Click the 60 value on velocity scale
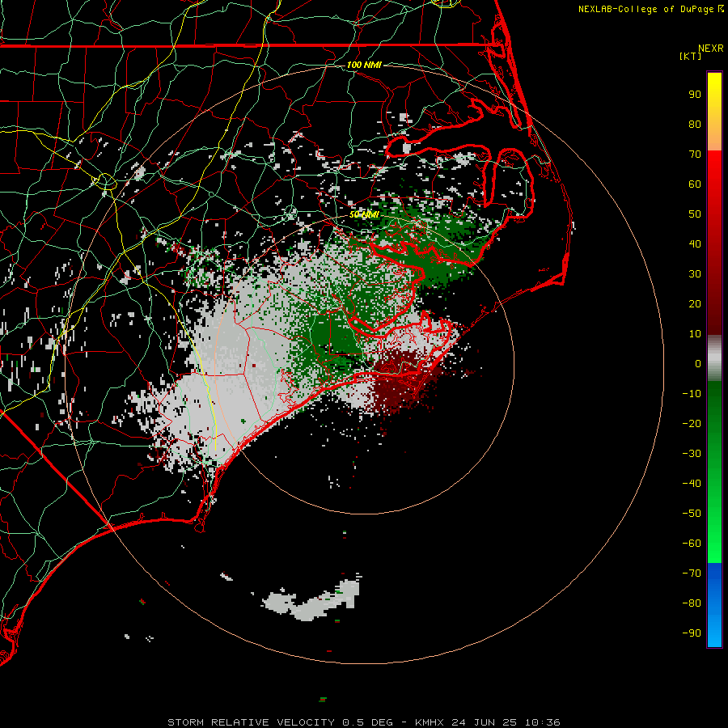 coord(695,184)
